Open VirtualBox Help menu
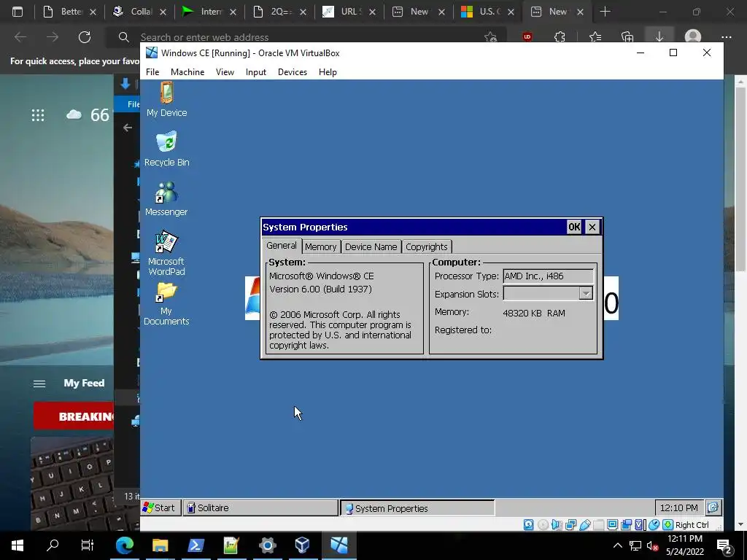The height and width of the screenshot is (560, 747). pyautogui.click(x=328, y=72)
